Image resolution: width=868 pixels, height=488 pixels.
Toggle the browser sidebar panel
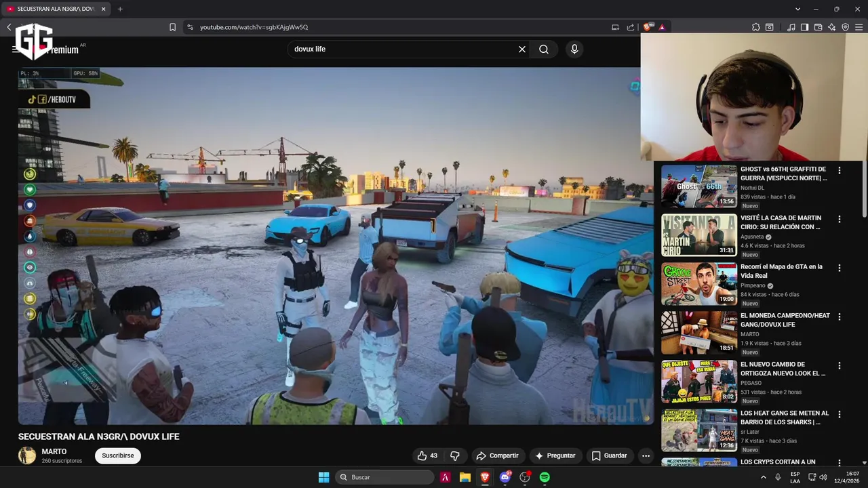point(804,27)
